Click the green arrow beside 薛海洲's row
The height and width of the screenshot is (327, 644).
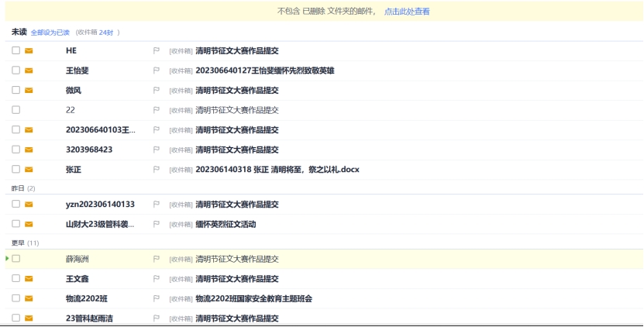pyautogui.click(x=8, y=258)
